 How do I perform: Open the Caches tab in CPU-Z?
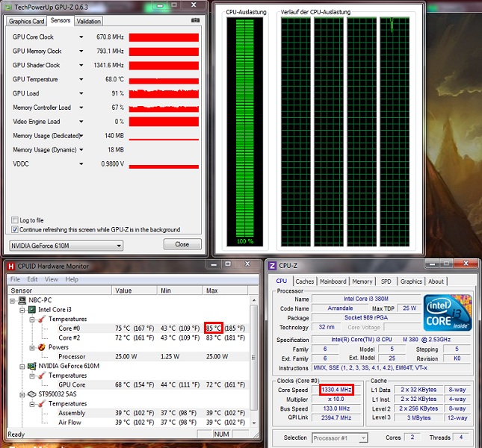point(305,281)
